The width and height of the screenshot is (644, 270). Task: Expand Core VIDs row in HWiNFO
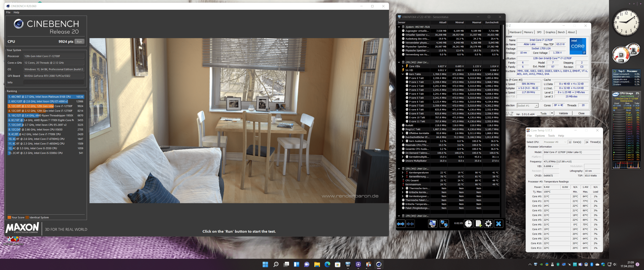[x=403, y=66]
